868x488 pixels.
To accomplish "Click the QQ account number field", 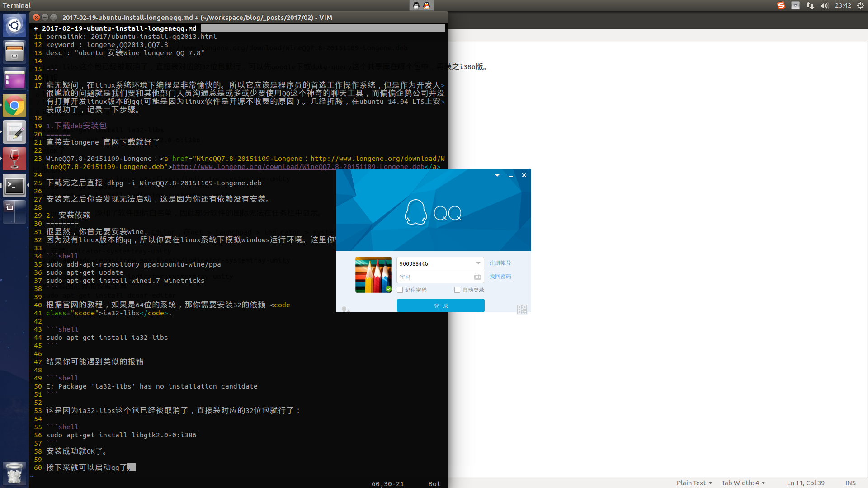I will 435,263.
